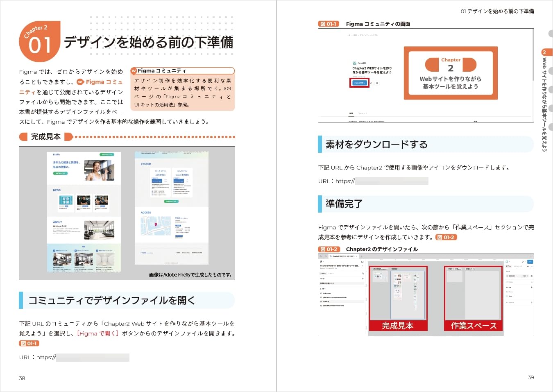This screenshot has width=553, height=392.
Task: Select the 作業スペース layer
Action: coord(326,293)
